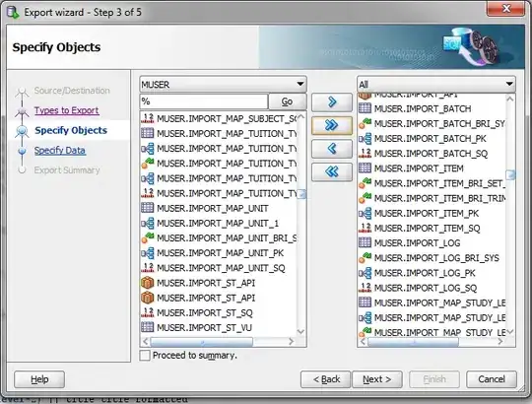The width and height of the screenshot is (532, 404).
Task: Click the Cancel button
Action: click(492, 379)
